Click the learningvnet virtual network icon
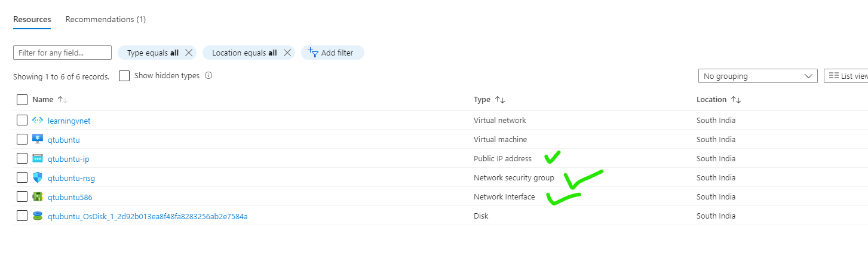This screenshot has height=258, width=868. point(38,121)
